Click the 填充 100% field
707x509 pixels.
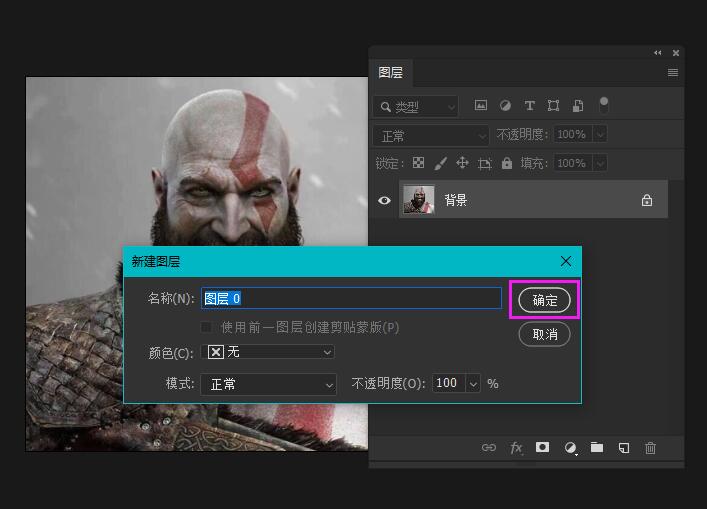(572, 163)
